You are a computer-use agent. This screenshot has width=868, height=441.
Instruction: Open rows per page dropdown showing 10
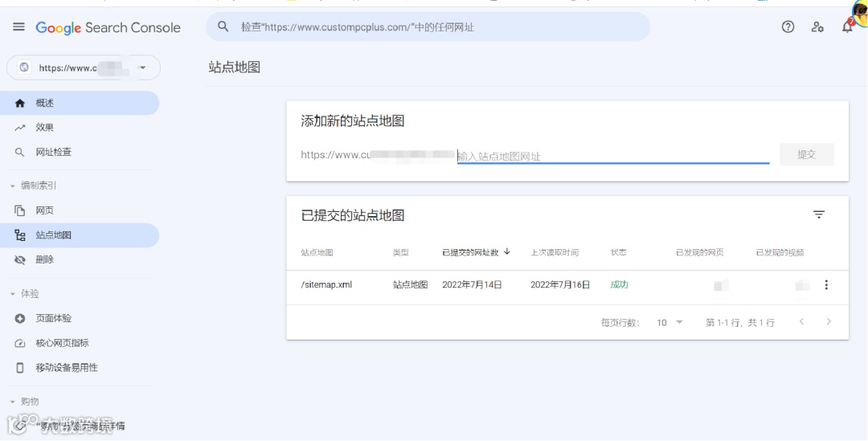[x=669, y=322]
